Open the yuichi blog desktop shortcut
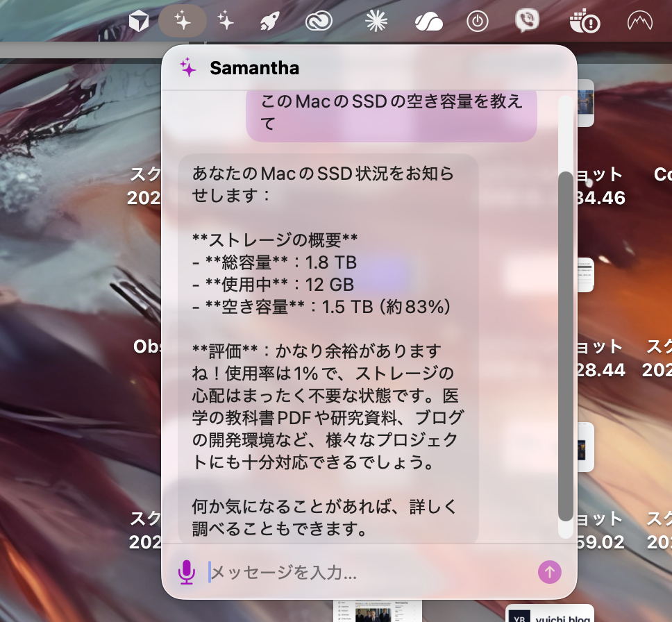672x622 pixels. 559,614
